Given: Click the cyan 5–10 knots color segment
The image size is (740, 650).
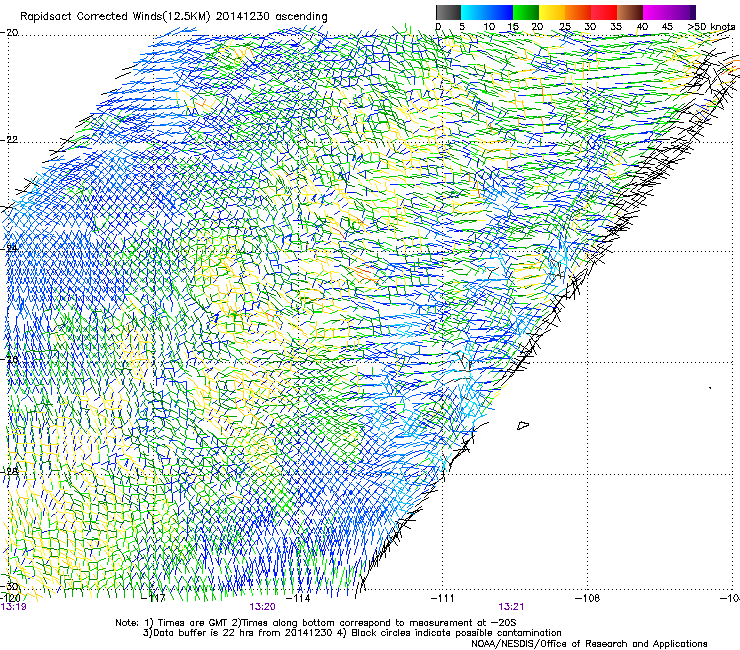Looking at the screenshot, I should tap(474, 12).
